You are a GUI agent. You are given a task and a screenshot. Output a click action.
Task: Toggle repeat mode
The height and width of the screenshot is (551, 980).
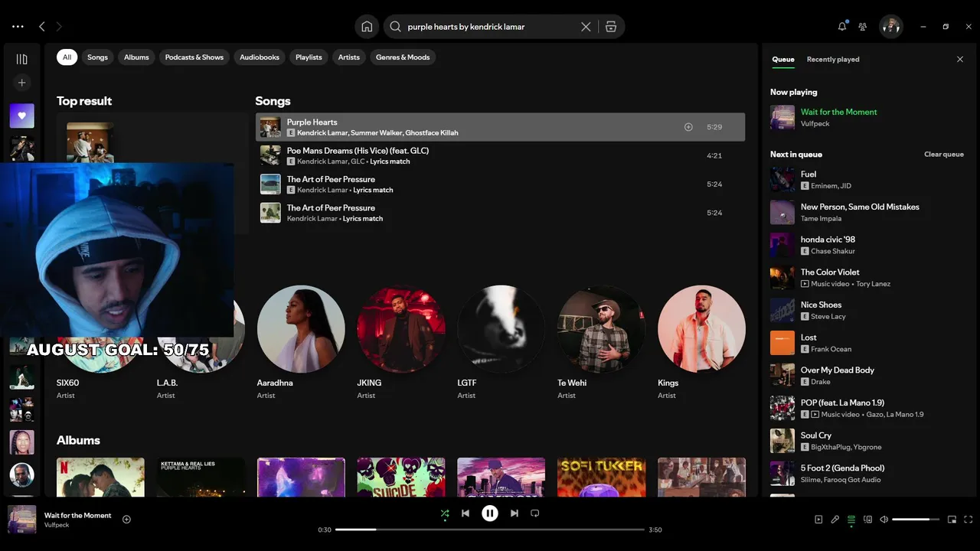[535, 514]
